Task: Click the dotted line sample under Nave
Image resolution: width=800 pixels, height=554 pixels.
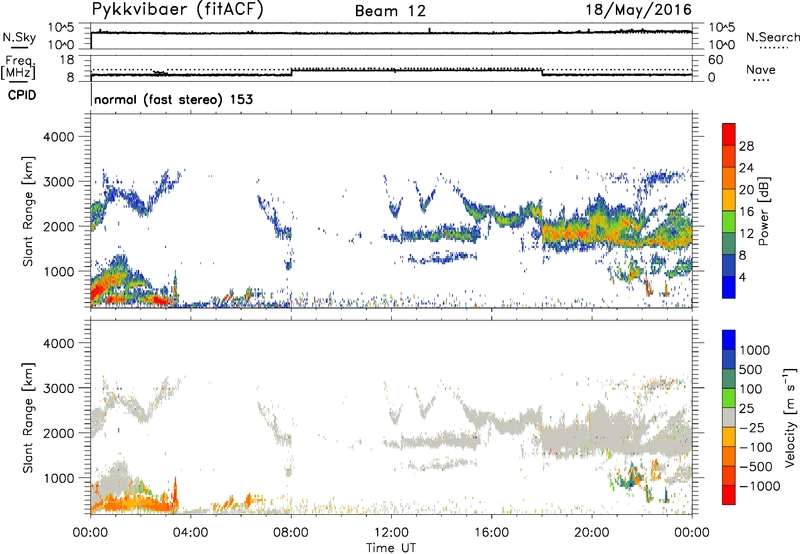Action: tap(761, 81)
